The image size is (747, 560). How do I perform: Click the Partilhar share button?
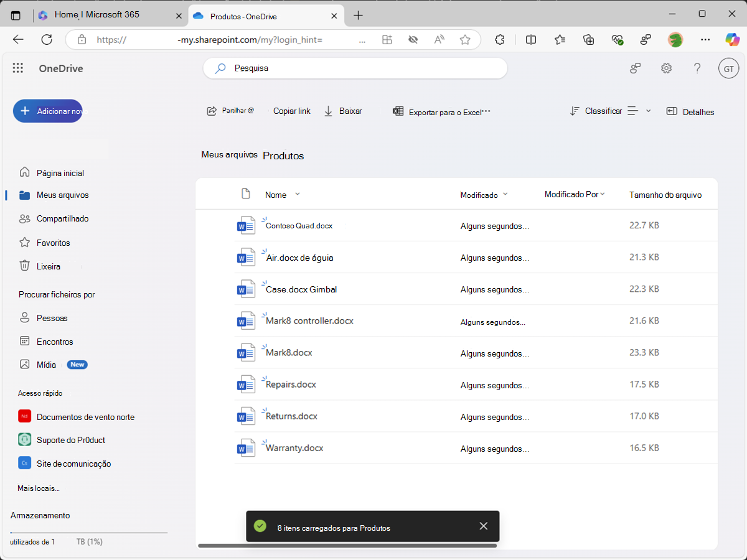pyautogui.click(x=230, y=111)
